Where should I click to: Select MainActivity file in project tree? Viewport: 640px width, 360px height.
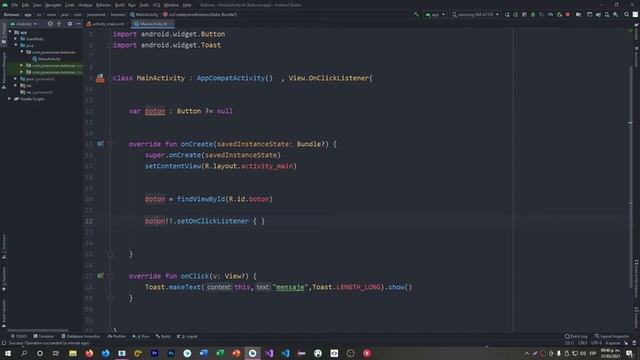pos(46,59)
